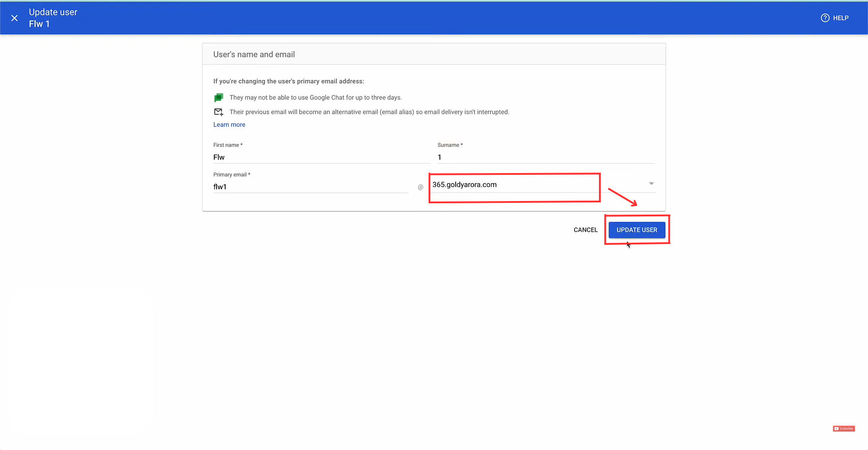Close the Update user dialog
The width and height of the screenshot is (868, 450).
(x=14, y=18)
